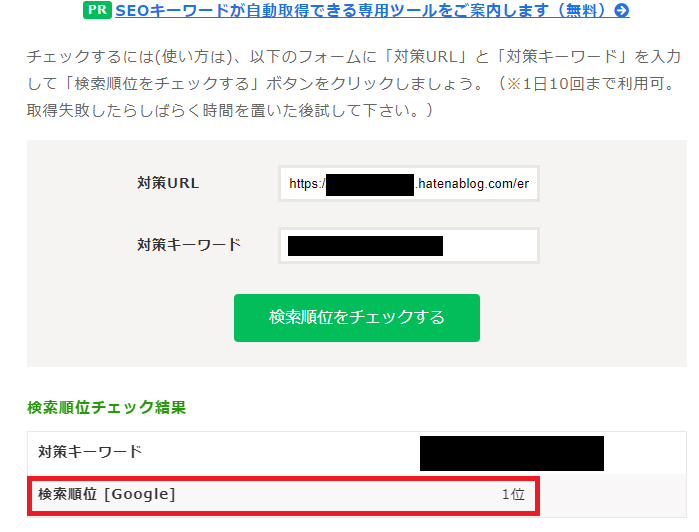The height and width of the screenshot is (532, 699).
Task: Click 対策キーワード label in results table
Action: (x=90, y=452)
